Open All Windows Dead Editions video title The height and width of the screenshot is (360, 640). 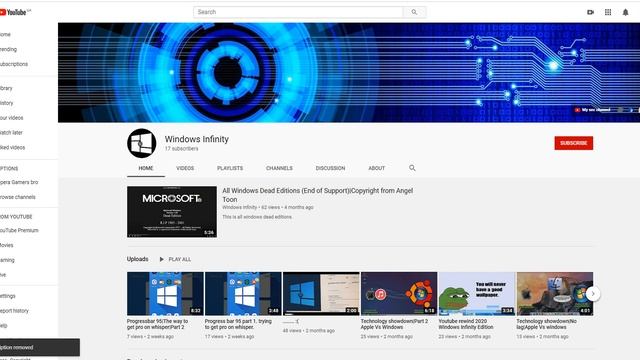pyautogui.click(x=318, y=195)
